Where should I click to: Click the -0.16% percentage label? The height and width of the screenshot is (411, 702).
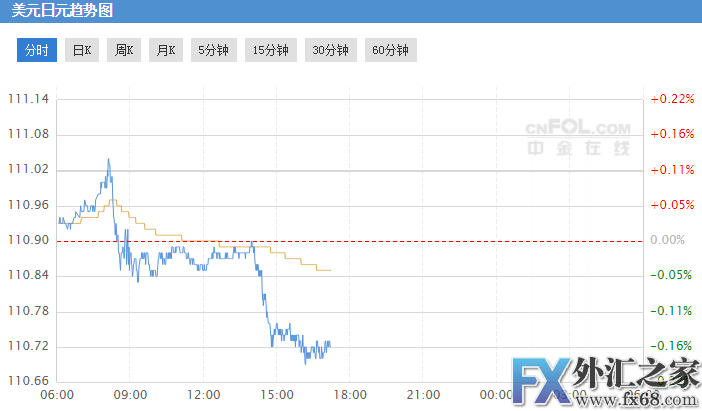click(x=671, y=346)
